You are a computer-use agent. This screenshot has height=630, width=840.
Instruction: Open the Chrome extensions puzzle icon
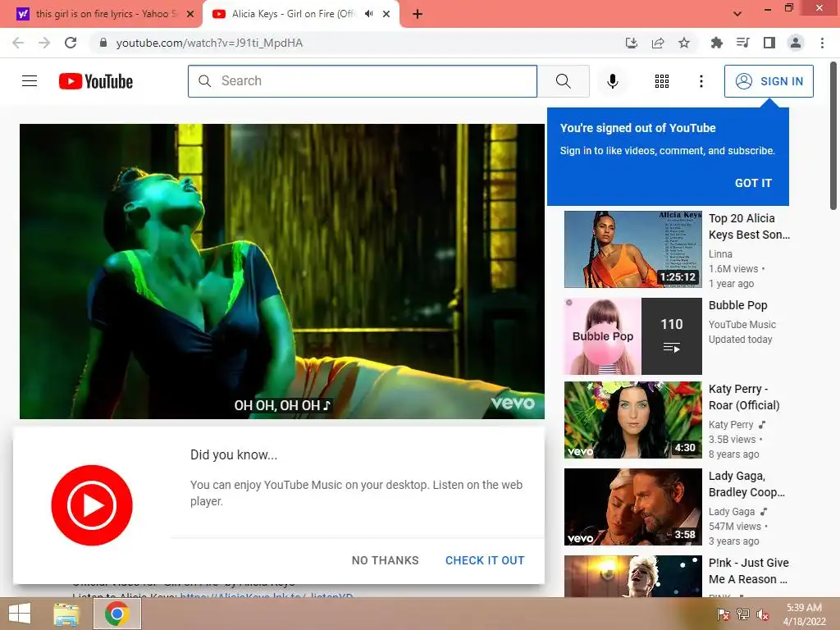click(716, 43)
